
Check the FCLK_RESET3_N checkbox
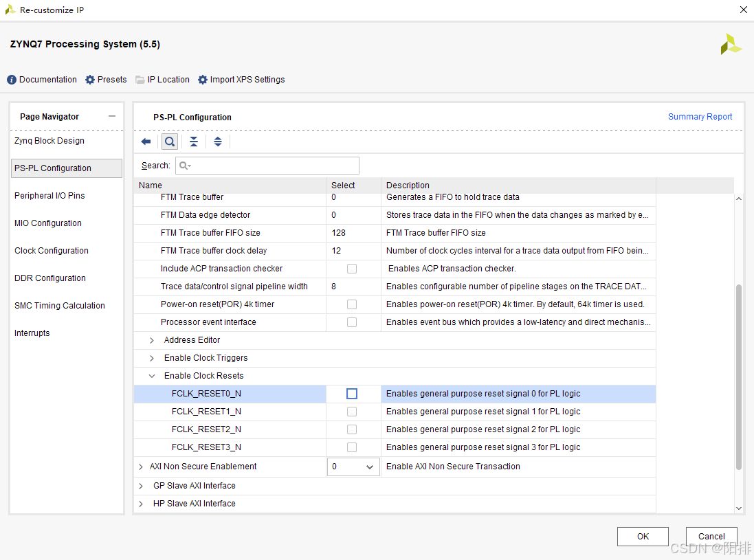(x=352, y=447)
